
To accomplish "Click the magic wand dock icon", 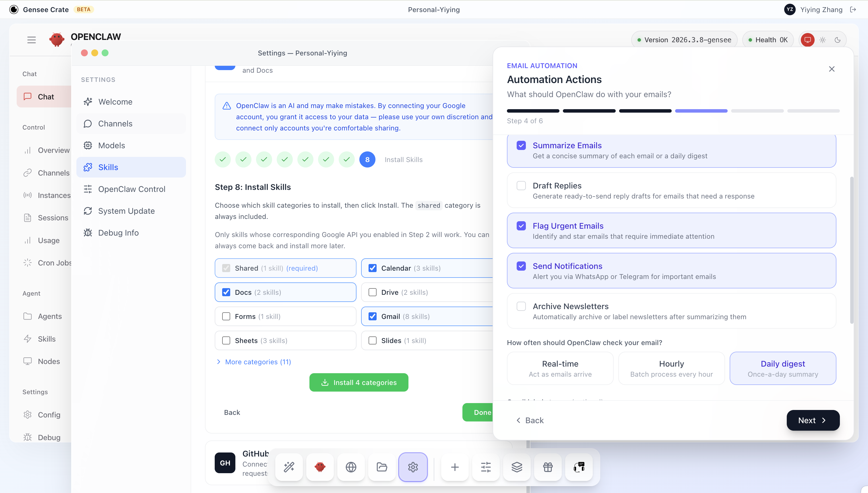I will click(289, 467).
